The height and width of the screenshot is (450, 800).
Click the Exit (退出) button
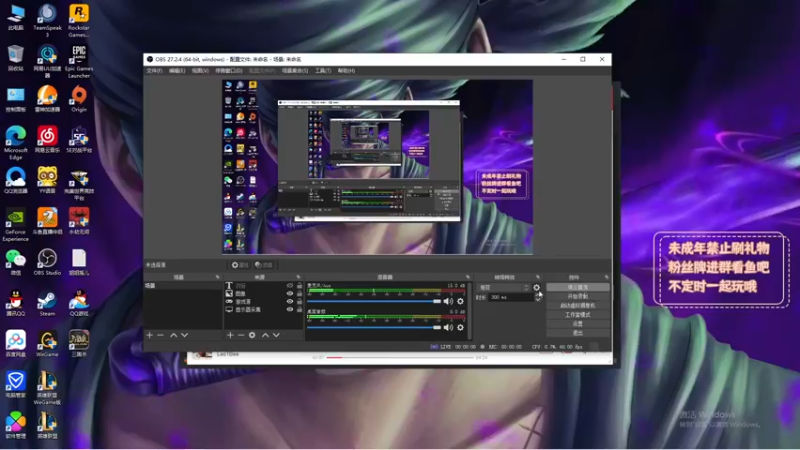[578, 333]
